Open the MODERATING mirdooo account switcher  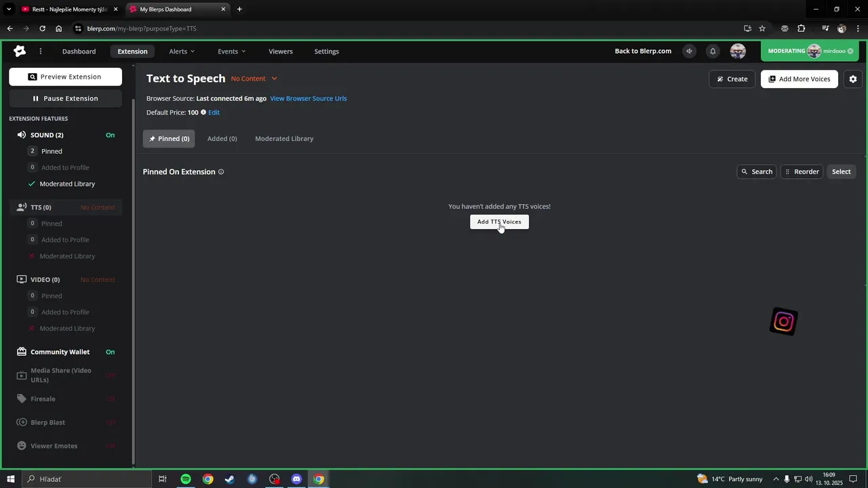[811, 51]
